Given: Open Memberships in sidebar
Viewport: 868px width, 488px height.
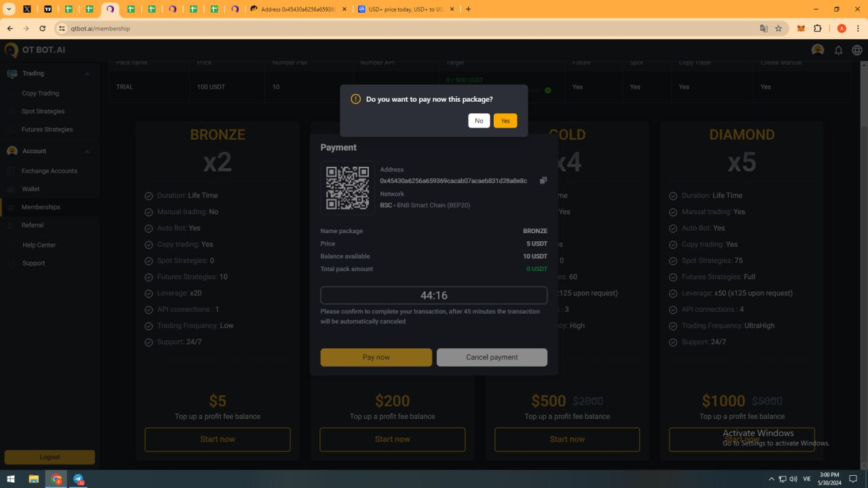Looking at the screenshot, I should [x=41, y=207].
